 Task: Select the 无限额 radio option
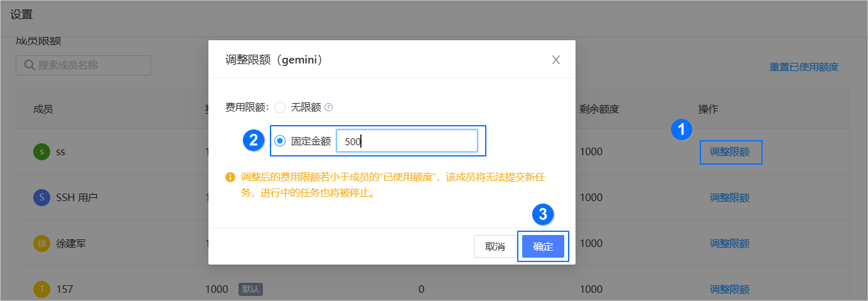tap(280, 107)
